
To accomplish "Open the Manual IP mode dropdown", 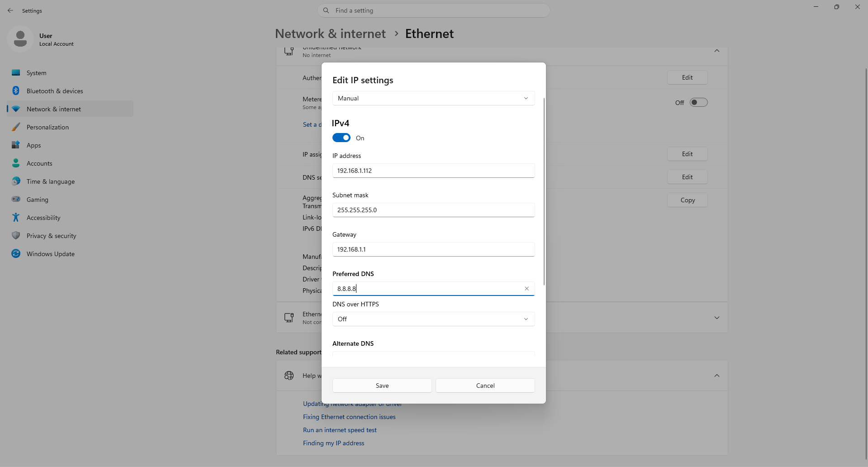I will 433,98.
